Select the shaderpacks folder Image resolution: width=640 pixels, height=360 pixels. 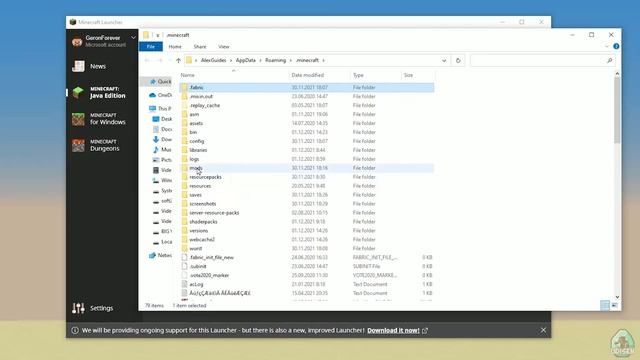click(307, 222)
